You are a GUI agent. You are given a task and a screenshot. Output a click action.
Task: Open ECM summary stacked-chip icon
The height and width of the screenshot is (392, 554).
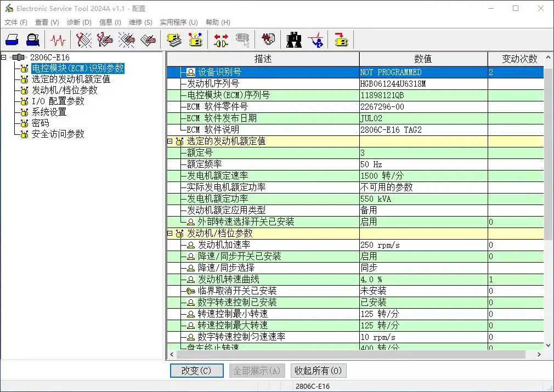pos(174,39)
